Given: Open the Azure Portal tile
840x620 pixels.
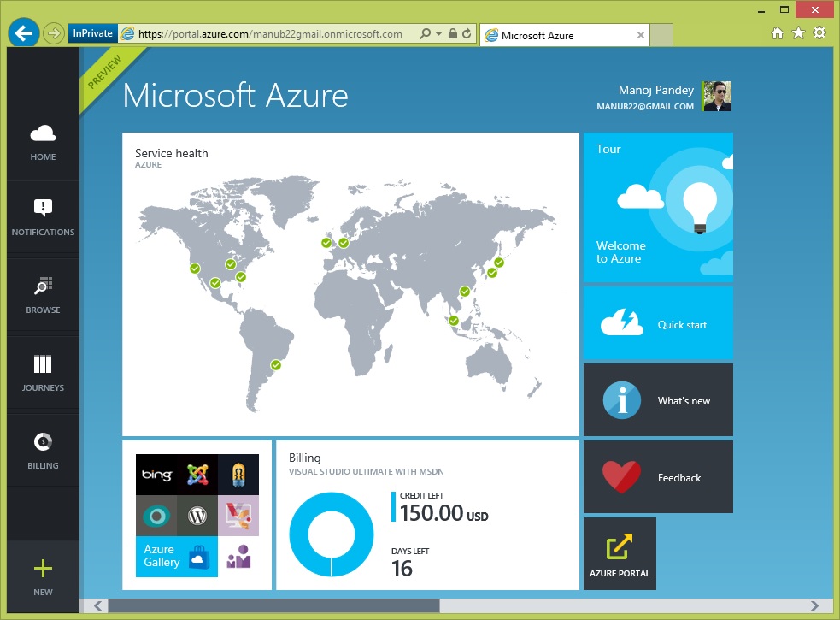Looking at the screenshot, I should [x=620, y=552].
